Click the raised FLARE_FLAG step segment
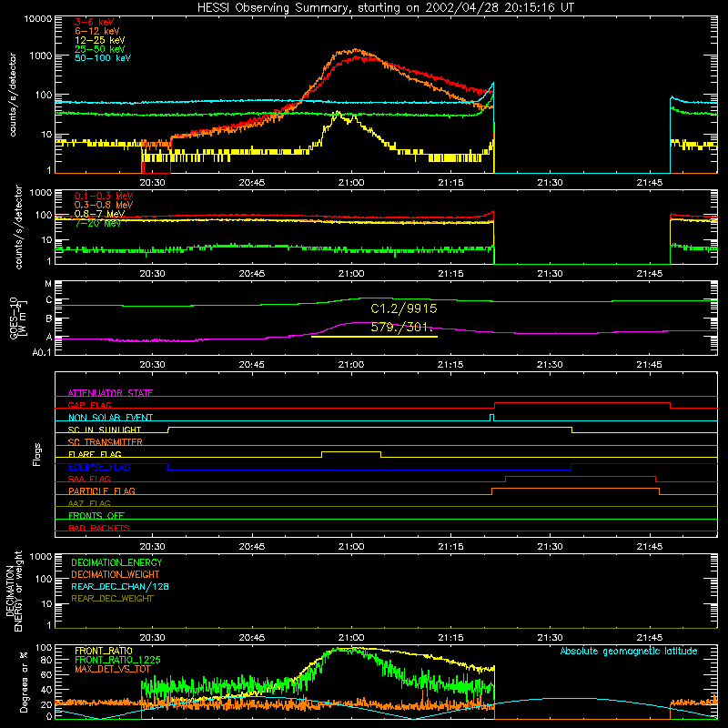 point(351,451)
